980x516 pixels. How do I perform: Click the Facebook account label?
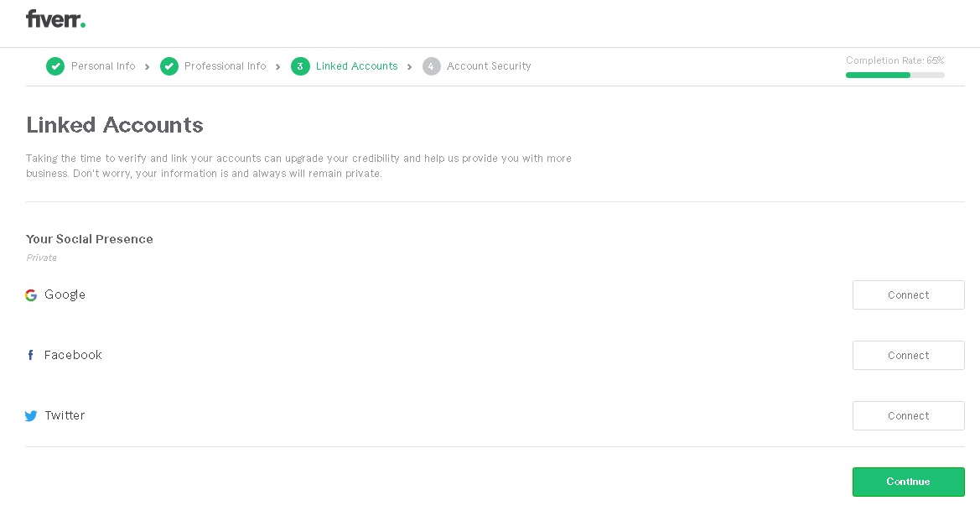pyautogui.click(x=73, y=355)
